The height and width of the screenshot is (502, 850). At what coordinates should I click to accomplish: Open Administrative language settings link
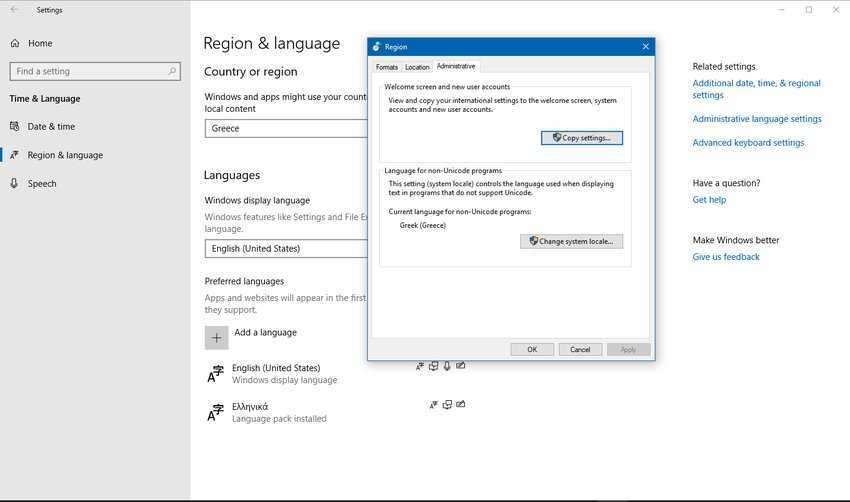pyautogui.click(x=757, y=119)
